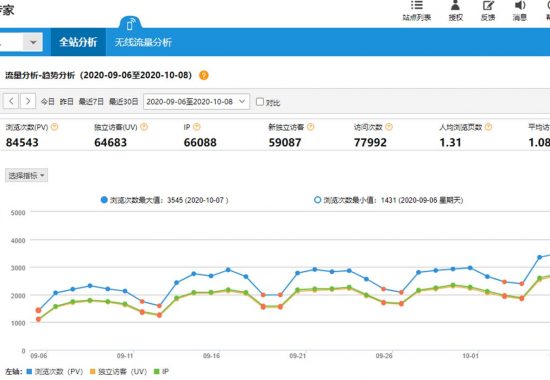The image size is (550, 380).
Task: Open the site selector dropdown arrow
Action: point(33,42)
